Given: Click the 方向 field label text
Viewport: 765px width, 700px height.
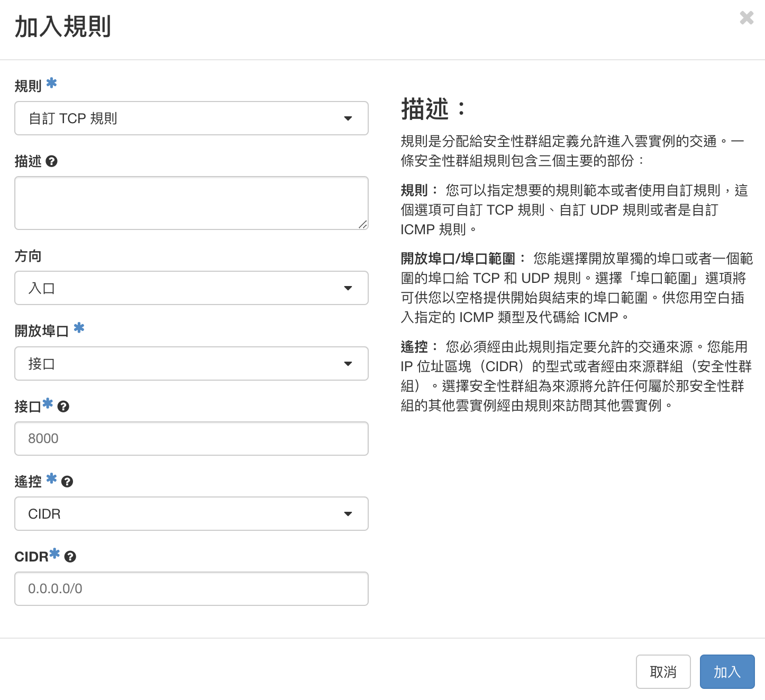Looking at the screenshot, I should coord(28,256).
